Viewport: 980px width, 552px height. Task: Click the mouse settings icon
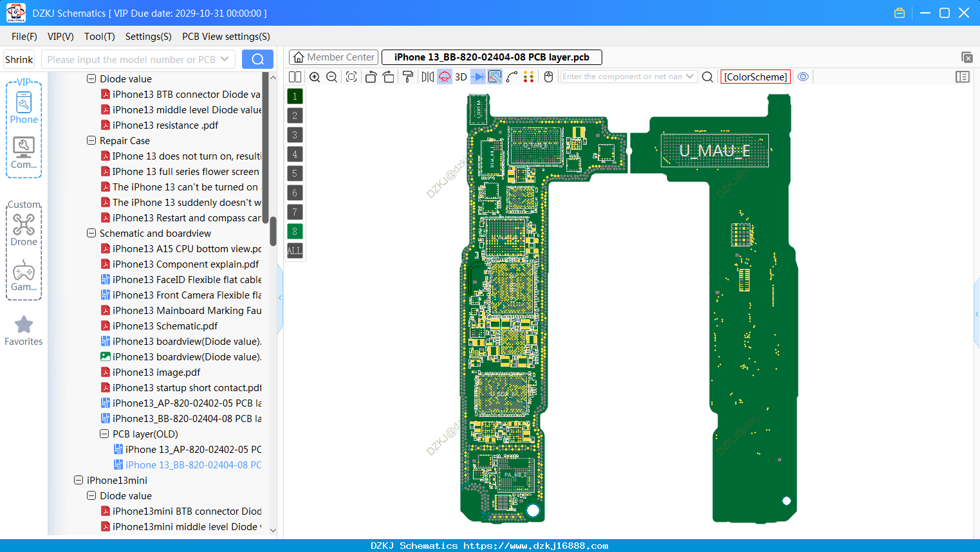tap(548, 77)
